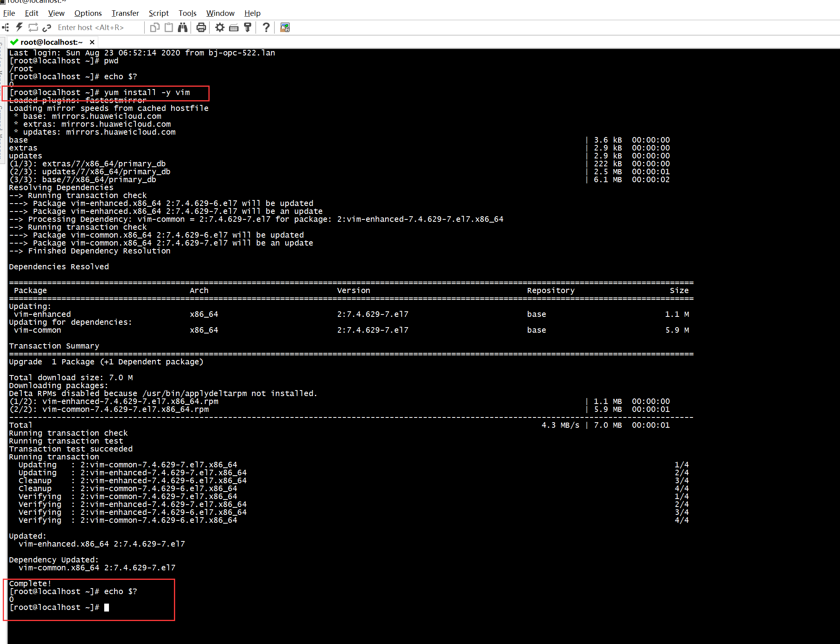Open the Transfer menu
This screenshot has width=840, height=644.
(125, 13)
